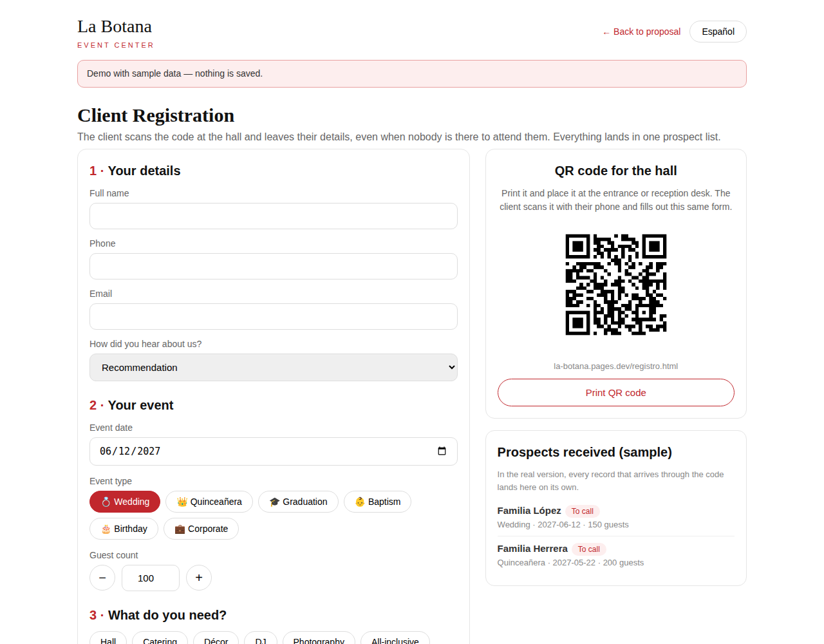Pick the Baptism event type chip
The height and width of the screenshot is (644, 824).
377,502
